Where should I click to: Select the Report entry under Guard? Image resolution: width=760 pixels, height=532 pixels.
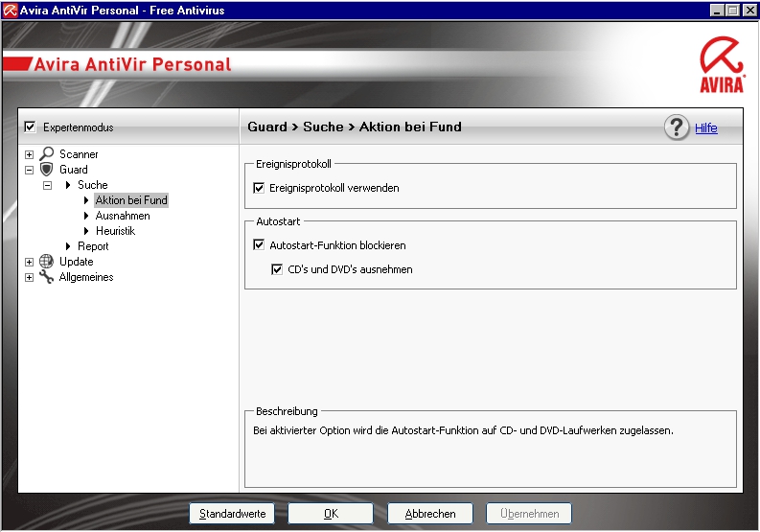coord(93,246)
